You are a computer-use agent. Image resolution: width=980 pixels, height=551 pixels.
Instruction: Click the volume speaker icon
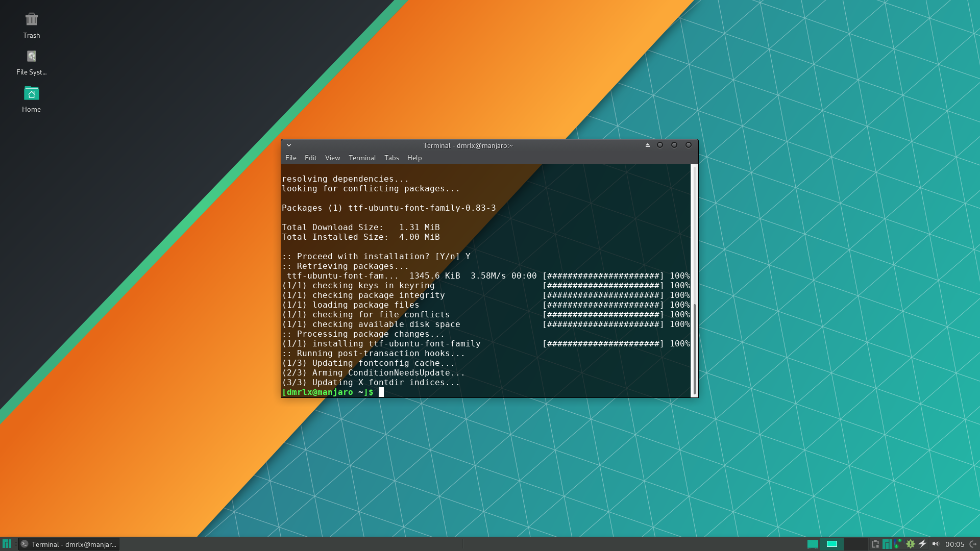point(936,544)
